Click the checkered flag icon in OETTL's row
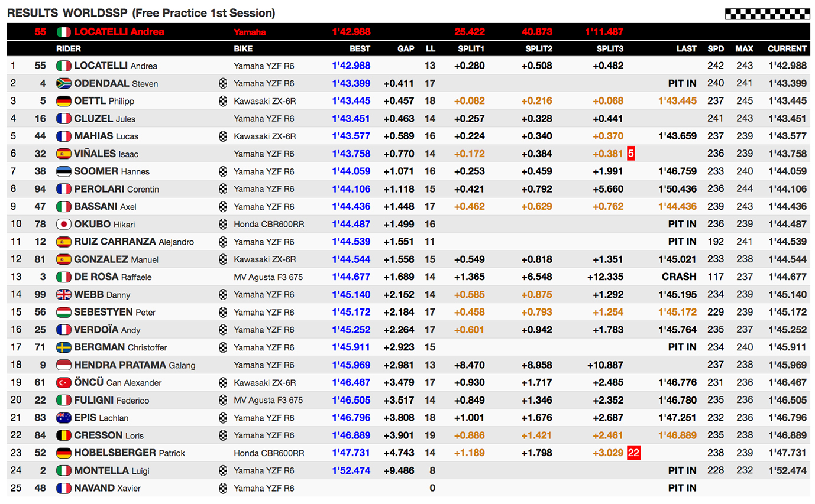Screen dimensions: 815x504 pos(223,102)
